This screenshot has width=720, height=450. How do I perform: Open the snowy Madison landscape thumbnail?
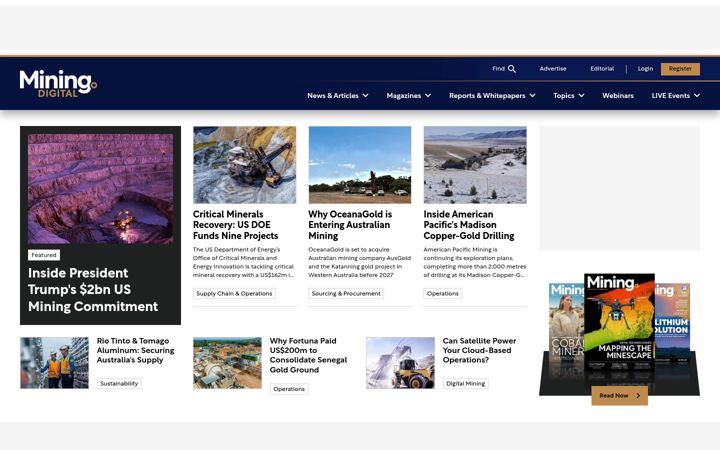475,165
